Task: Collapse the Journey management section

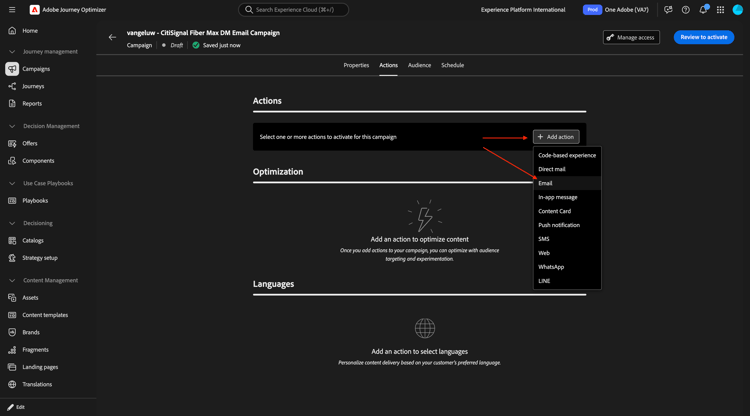Action: [12, 52]
